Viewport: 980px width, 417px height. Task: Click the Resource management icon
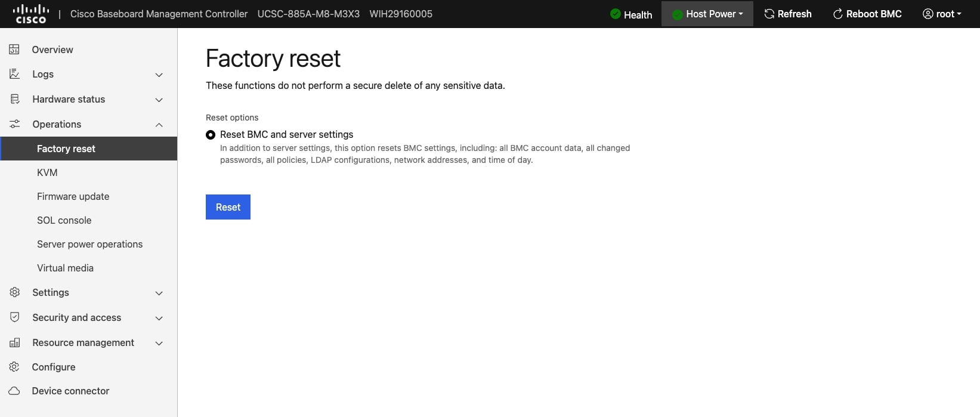click(14, 342)
